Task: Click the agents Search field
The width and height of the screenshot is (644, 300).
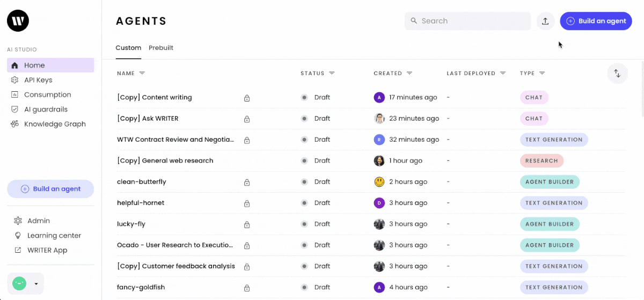Action: click(467, 21)
